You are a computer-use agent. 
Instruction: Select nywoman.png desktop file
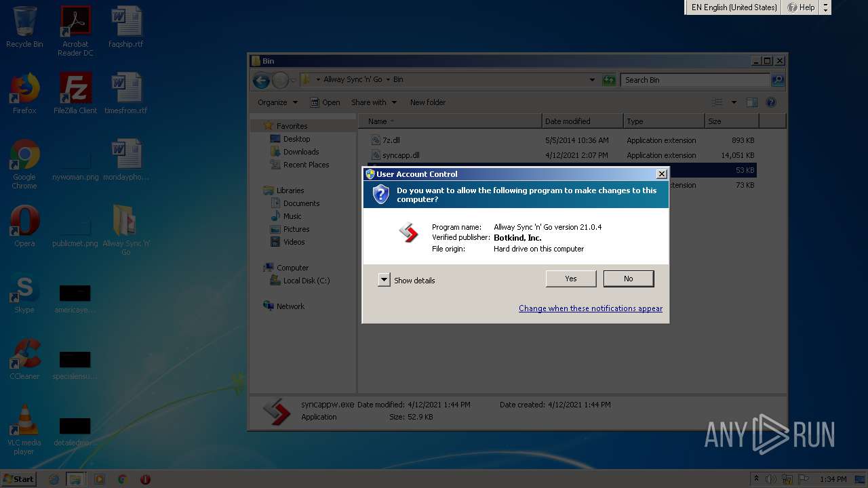click(75, 165)
